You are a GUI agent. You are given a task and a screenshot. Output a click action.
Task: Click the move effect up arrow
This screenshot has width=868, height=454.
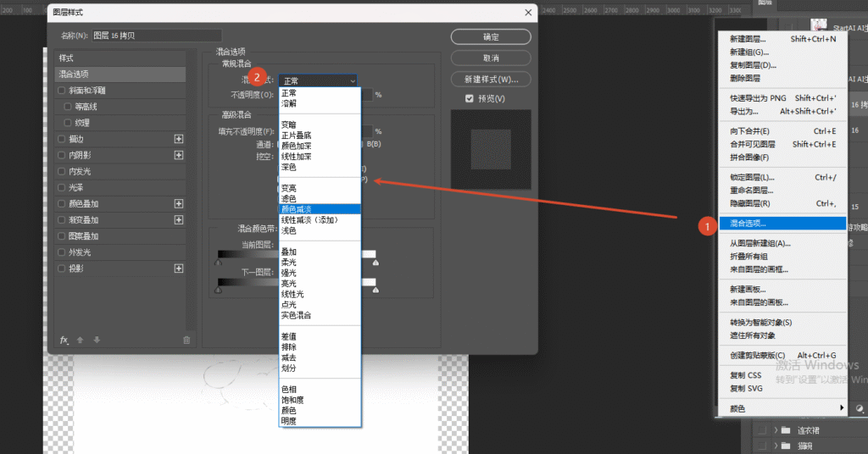81,340
